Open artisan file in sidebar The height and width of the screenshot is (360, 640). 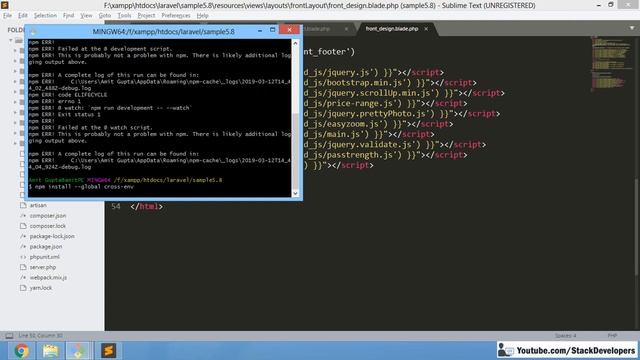pos(38,205)
